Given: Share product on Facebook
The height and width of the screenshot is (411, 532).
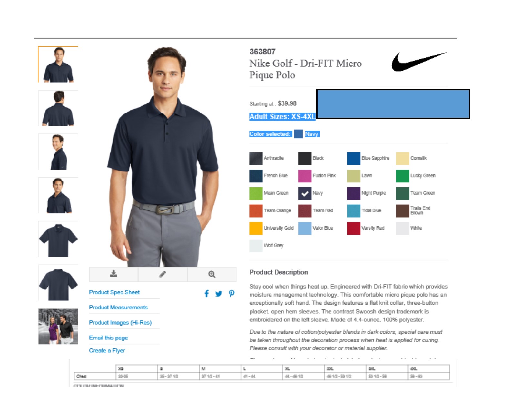Looking at the screenshot, I should [x=207, y=293].
